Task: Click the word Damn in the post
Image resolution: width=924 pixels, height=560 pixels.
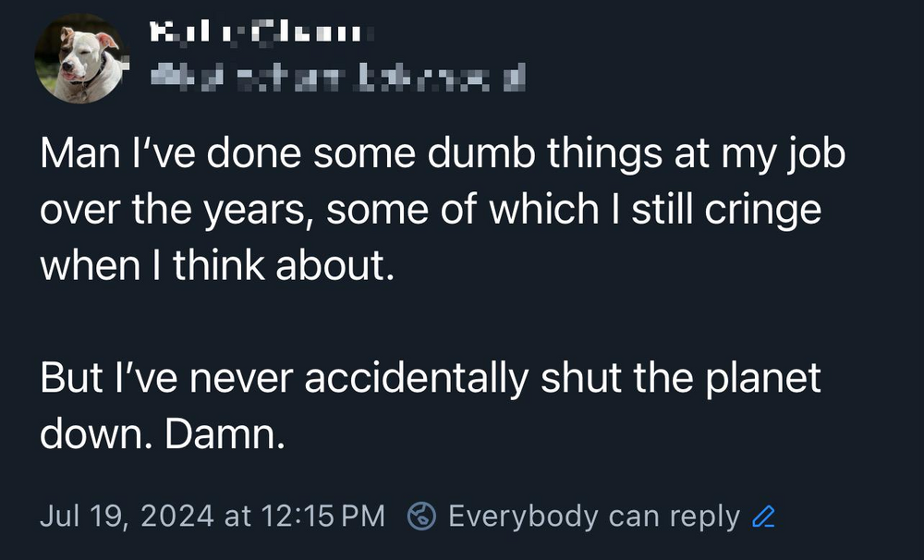Action: point(226,432)
